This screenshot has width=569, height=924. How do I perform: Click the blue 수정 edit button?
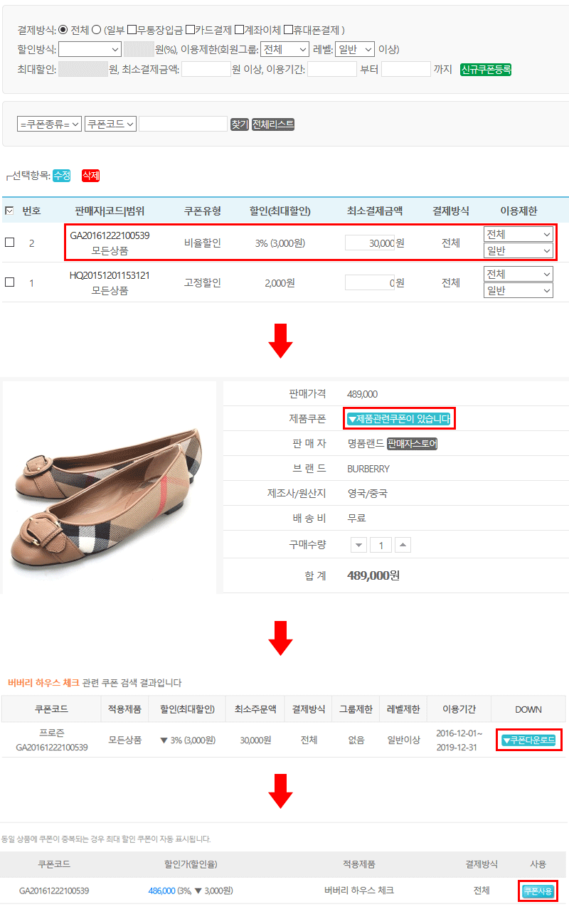point(62,175)
